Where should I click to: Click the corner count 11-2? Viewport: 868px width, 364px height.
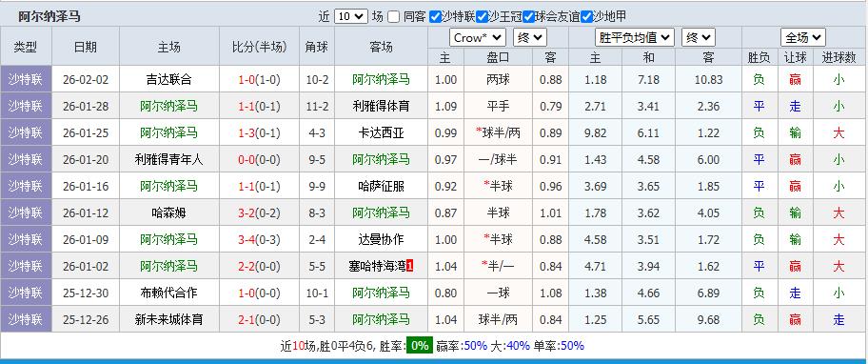317,107
